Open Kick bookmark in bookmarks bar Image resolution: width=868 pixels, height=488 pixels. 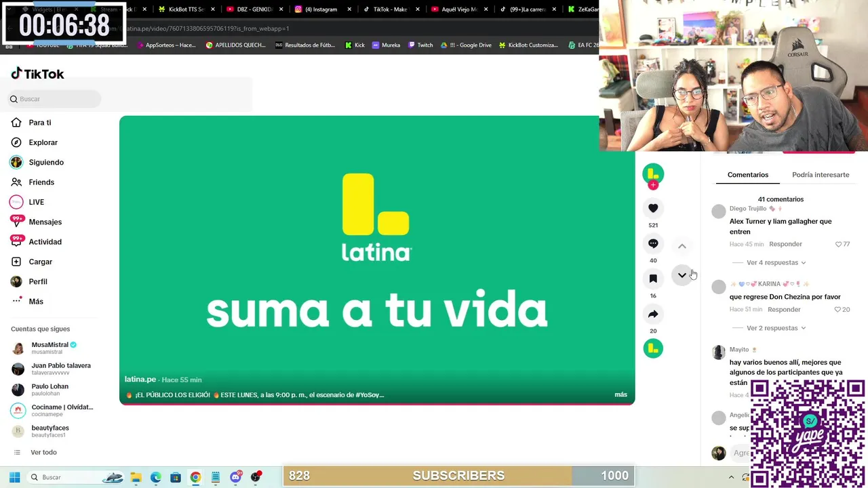click(x=355, y=45)
